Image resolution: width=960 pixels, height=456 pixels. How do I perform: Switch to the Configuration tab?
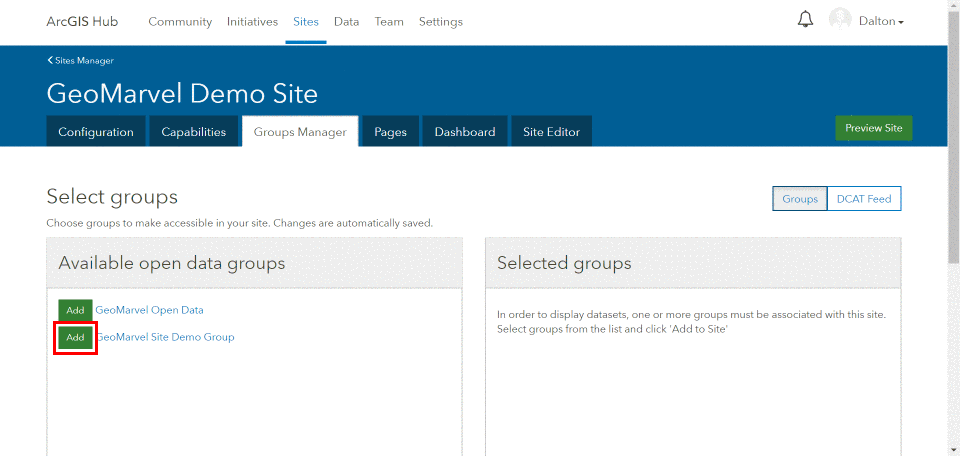(96, 132)
